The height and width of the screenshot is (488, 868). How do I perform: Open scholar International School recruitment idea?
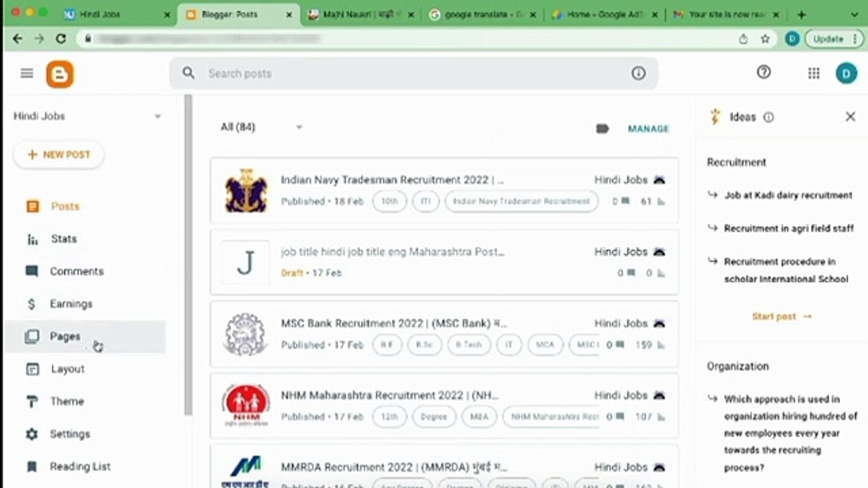pyautogui.click(x=786, y=270)
